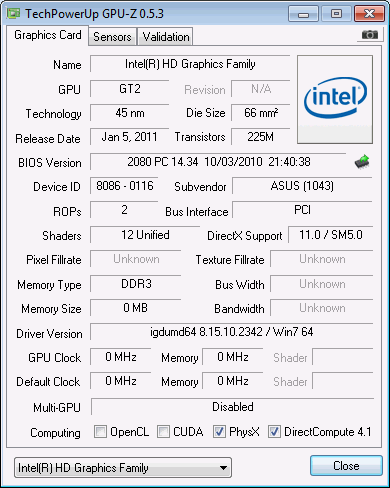Enable the OpenCL checkbox
The image size is (390, 488).
tap(100, 431)
